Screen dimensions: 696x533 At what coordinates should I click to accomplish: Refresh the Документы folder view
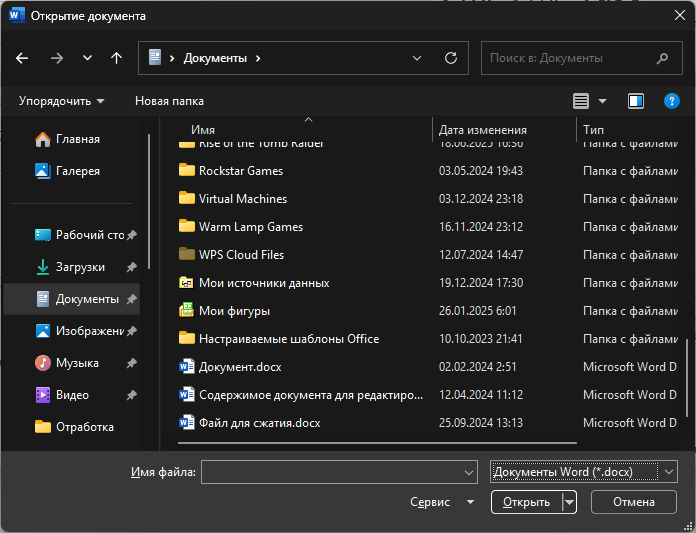(451, 58)
